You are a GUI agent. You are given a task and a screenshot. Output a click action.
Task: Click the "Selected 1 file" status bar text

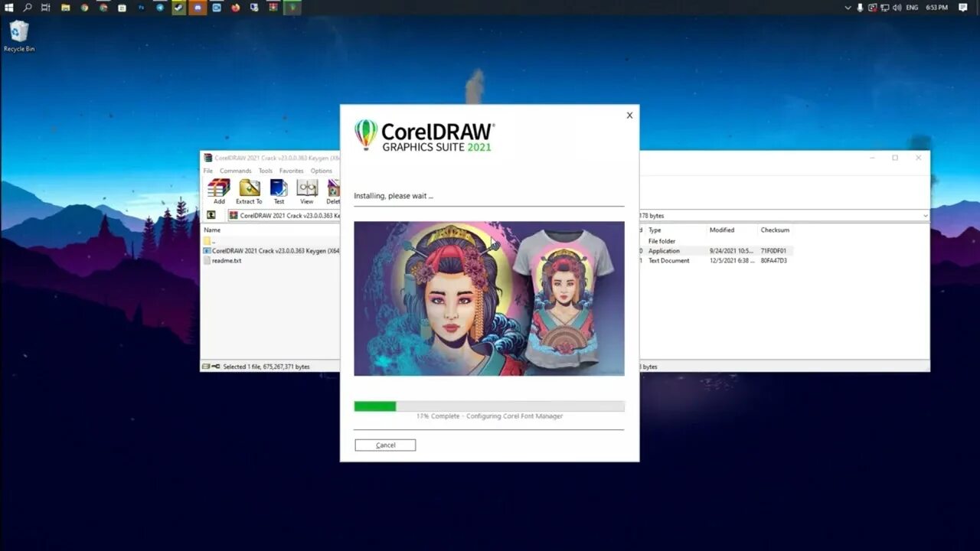(266, 367)
